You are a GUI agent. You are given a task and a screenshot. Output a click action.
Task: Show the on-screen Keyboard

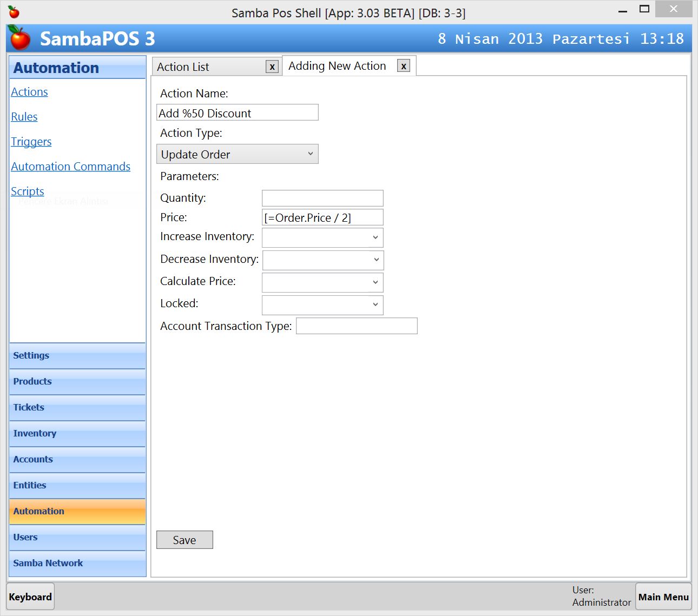[30, 597]
